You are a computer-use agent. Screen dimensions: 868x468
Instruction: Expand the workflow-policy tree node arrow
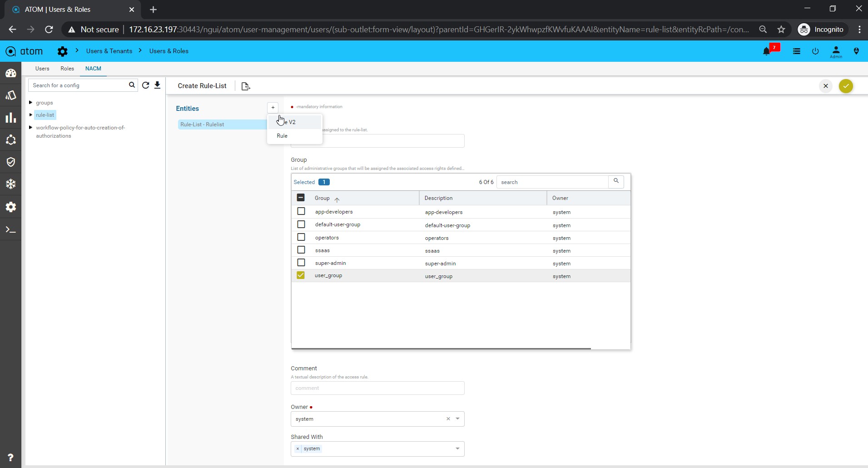click(x=30, y=128)
